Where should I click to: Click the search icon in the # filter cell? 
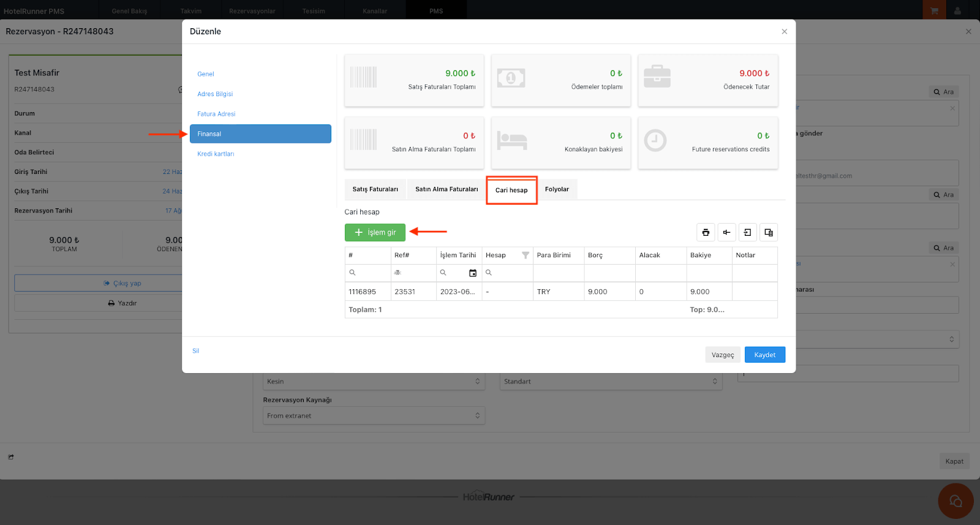(x=352, y=273)
